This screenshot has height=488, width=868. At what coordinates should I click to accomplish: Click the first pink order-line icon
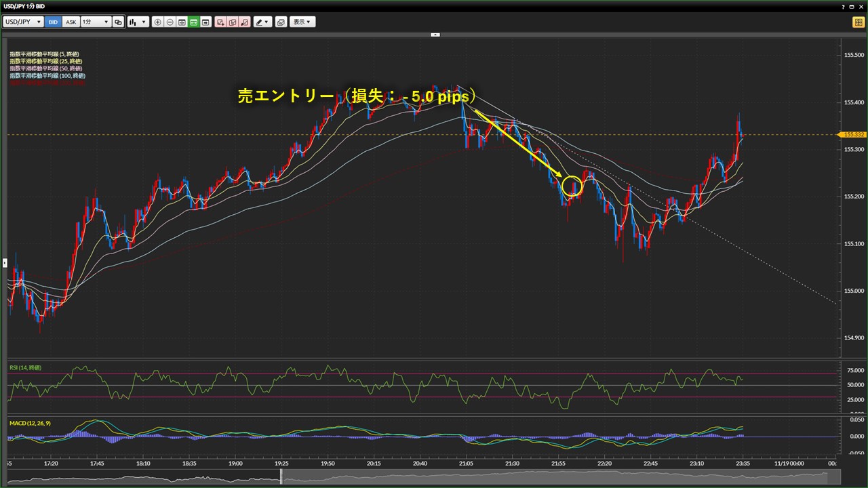220,22
